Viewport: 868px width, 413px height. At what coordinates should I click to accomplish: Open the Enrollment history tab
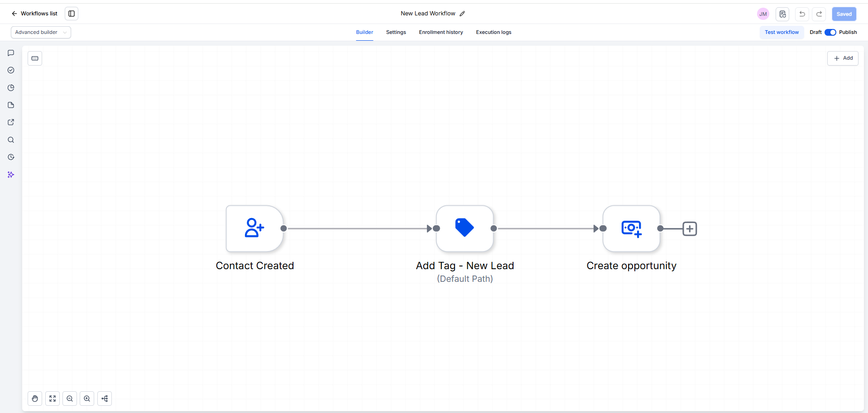pos(441,32)
